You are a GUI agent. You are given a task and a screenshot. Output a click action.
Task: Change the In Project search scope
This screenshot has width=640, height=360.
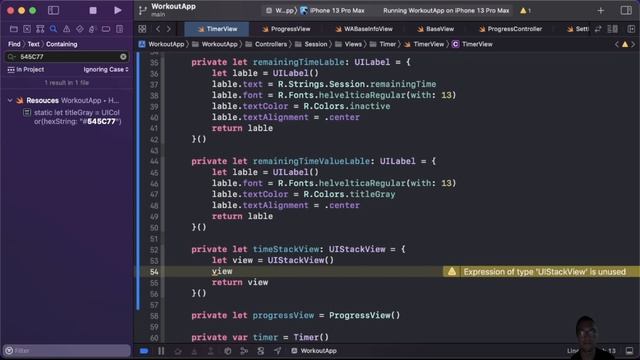point(26,69)
